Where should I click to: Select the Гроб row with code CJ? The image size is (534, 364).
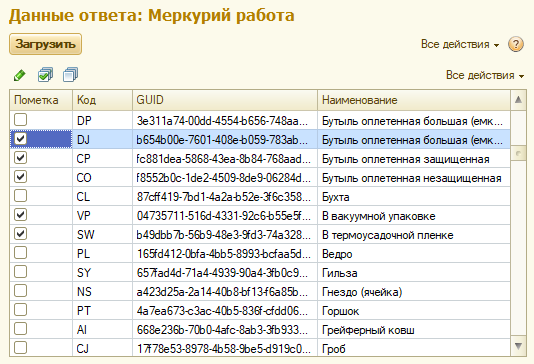click(260, 348)
